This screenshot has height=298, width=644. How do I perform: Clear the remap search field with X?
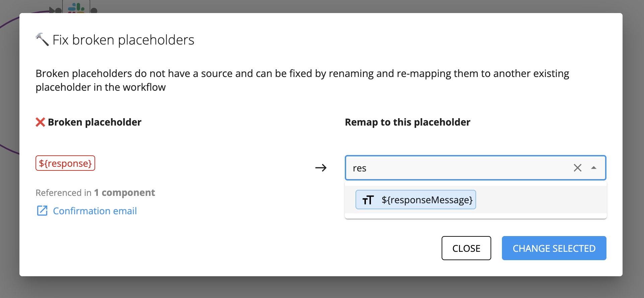point(577,168)
